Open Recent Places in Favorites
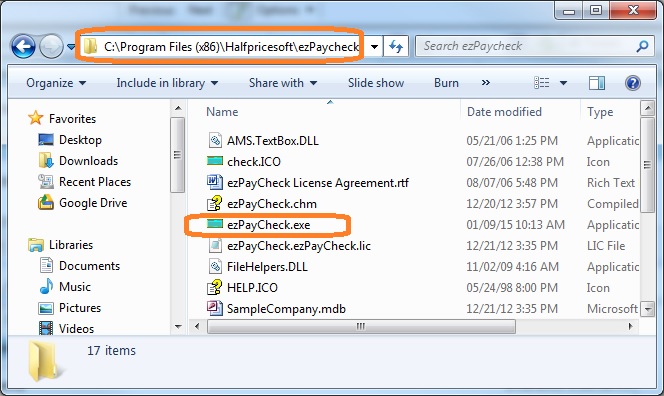The image size is (664, 396). click(95, 182)
